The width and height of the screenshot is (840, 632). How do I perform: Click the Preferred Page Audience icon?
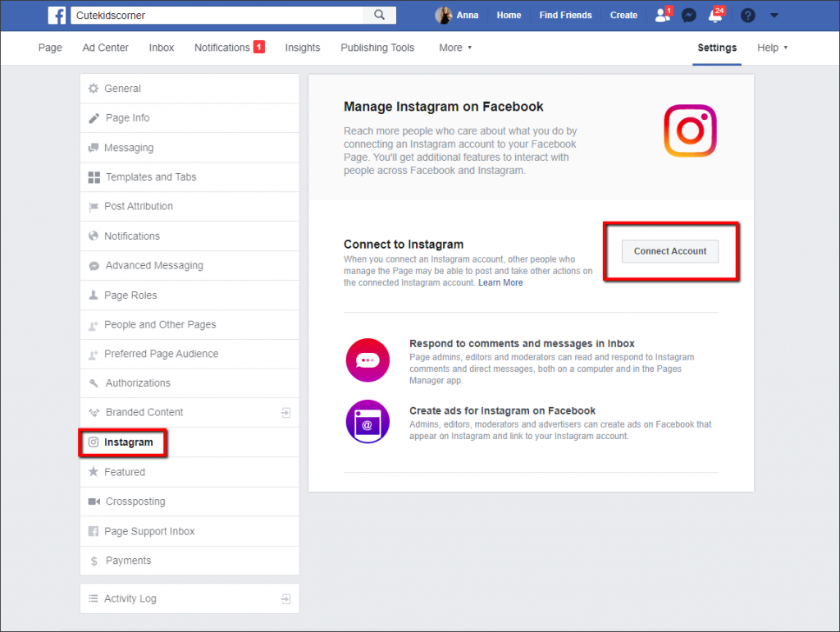[94, 355]
